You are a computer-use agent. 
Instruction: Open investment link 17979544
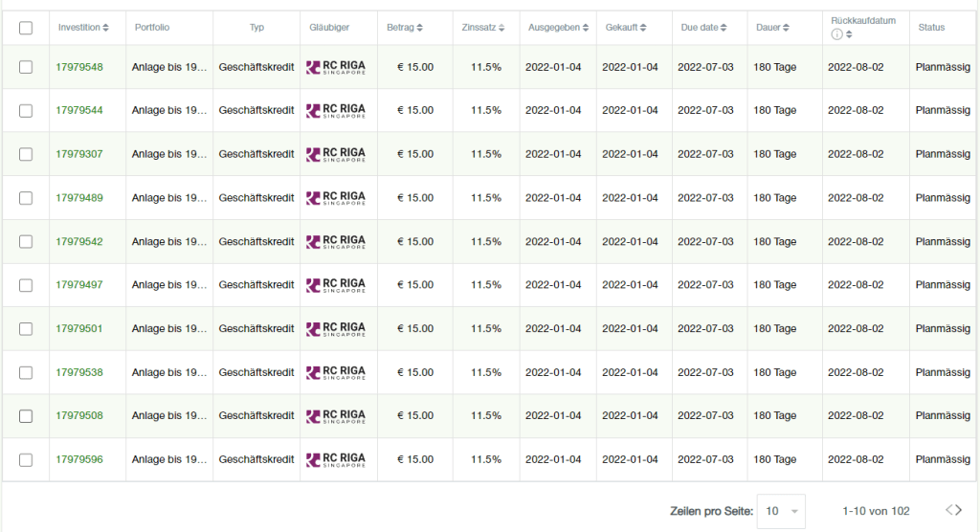click(79, 110)
